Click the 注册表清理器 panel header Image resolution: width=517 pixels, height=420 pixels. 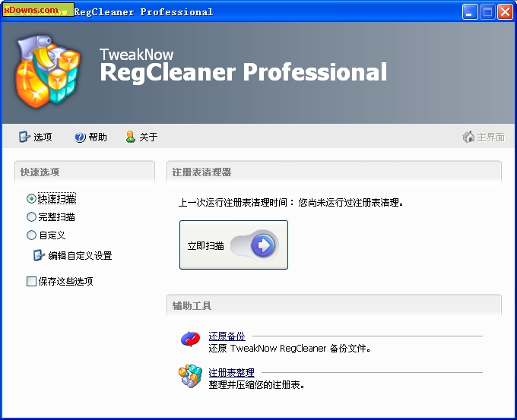pyautogui.click(x=334, y=172)
